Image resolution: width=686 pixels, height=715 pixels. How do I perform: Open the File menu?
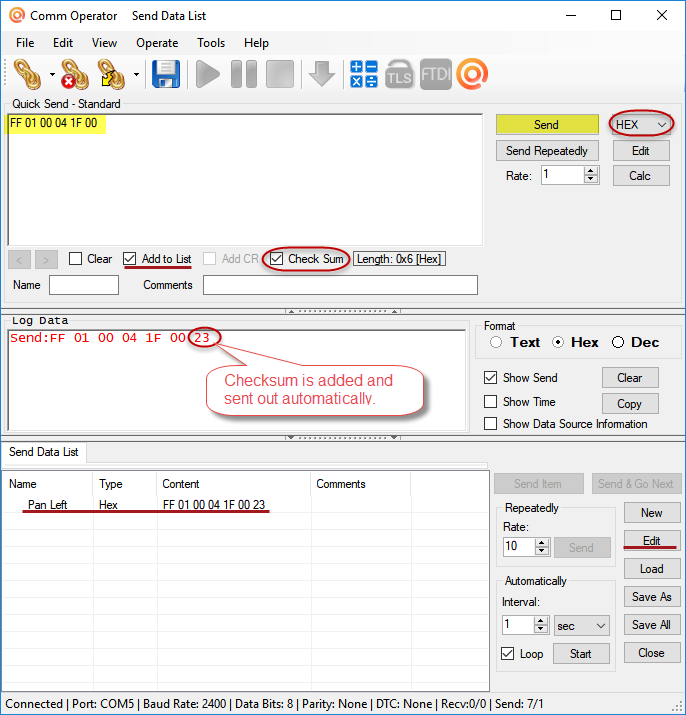coord(25,43)
